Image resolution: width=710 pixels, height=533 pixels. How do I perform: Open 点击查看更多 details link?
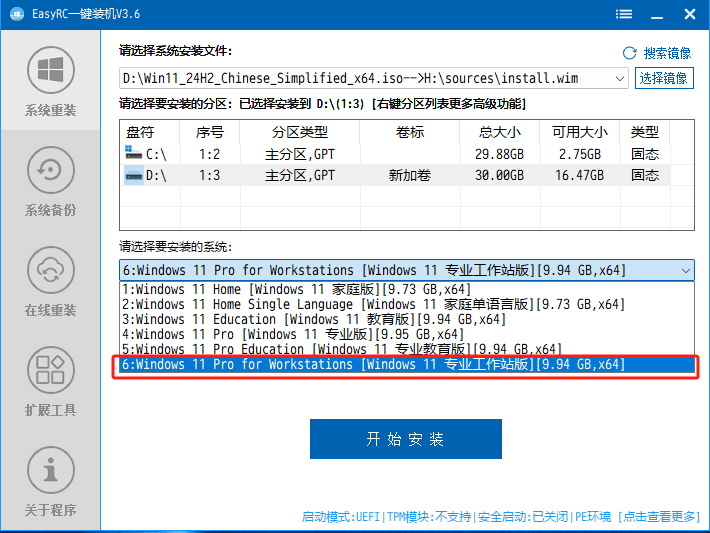[659, 516]
